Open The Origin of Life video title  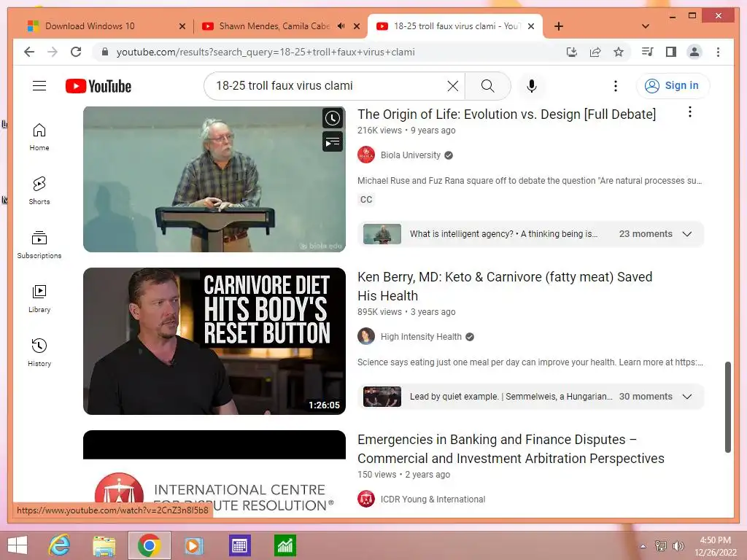pos(506,114)
